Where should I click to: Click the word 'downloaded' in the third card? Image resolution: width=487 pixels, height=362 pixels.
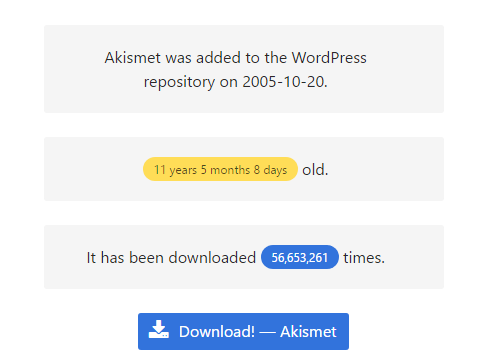click(212, 258)
